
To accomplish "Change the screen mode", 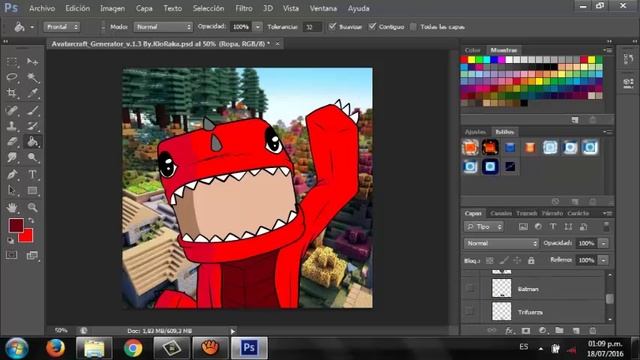I will pyautogui.click(x=32, y=255).
